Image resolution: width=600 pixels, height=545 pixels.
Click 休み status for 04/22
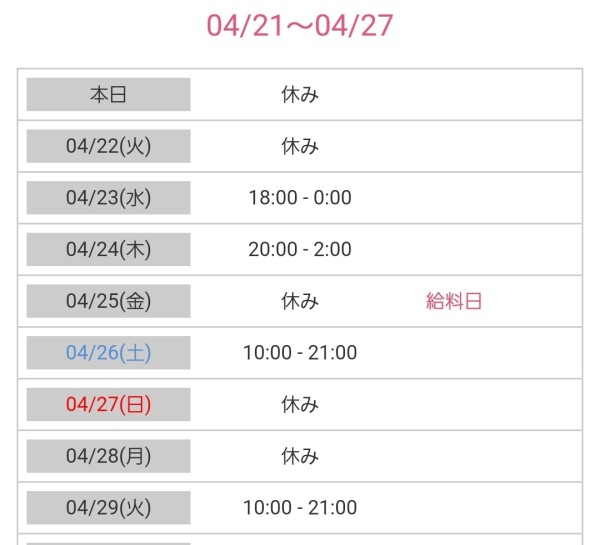click(300, 146)
